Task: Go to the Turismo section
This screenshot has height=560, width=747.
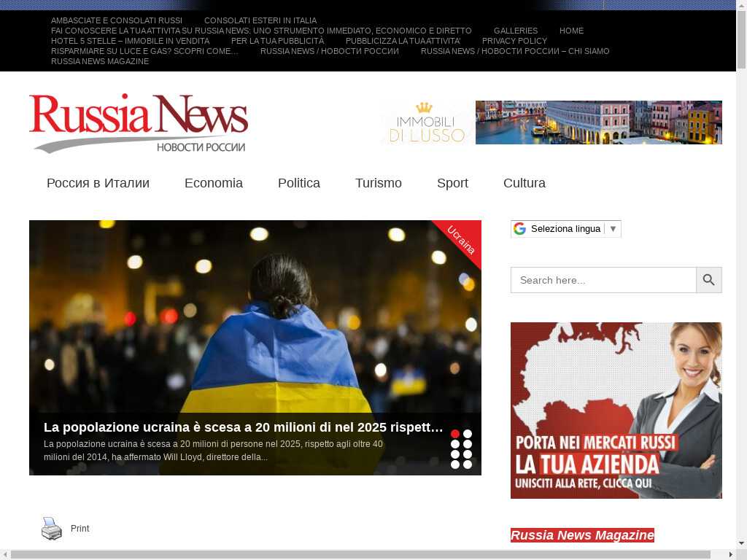Action: pos(378,183)
